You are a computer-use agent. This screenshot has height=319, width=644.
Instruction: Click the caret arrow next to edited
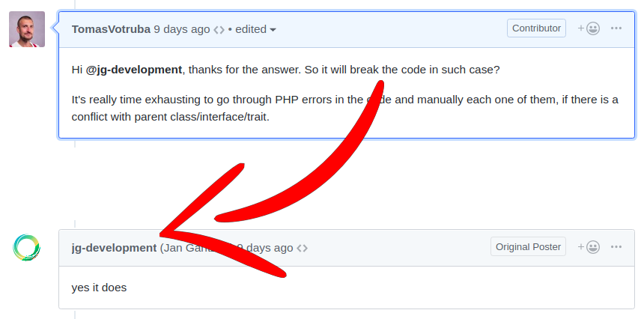pyautogui.click(x=273, y=30)
